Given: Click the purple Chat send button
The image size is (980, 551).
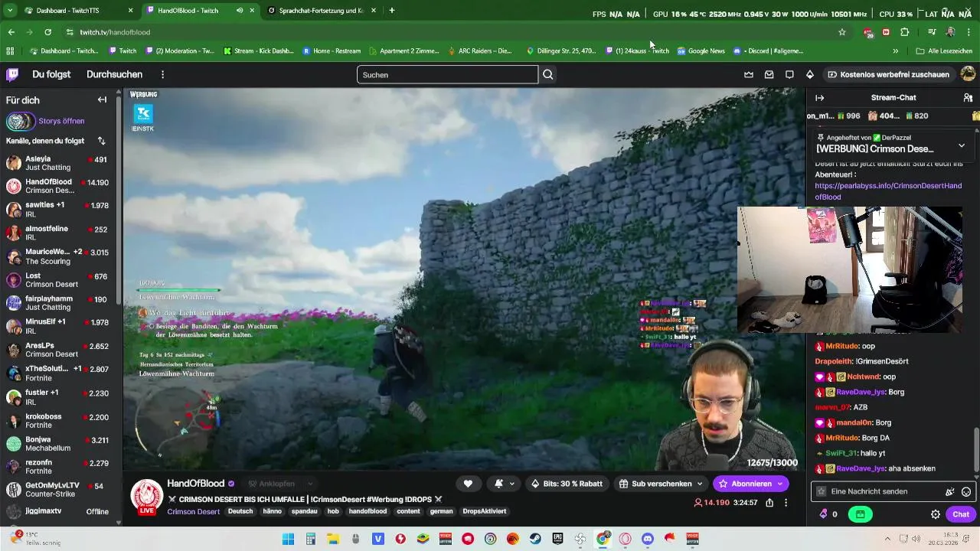Looking at the screenshot, I should coord(960,514).
